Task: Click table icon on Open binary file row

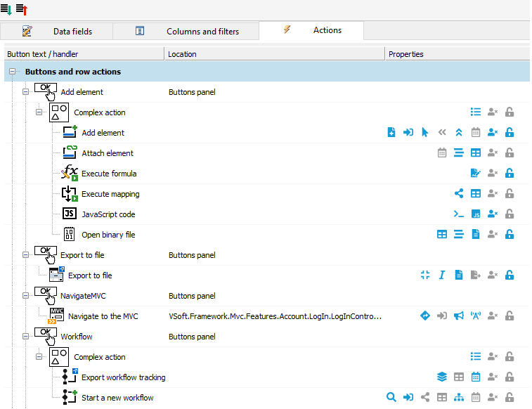Action: click(x=442, y=234)
